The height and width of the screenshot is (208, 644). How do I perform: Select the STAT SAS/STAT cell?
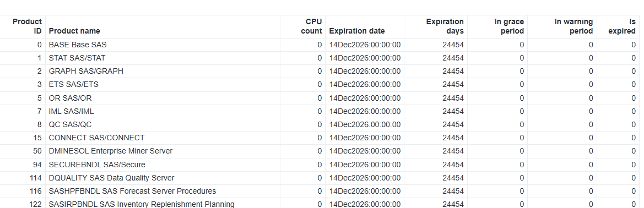pos(163,58)
